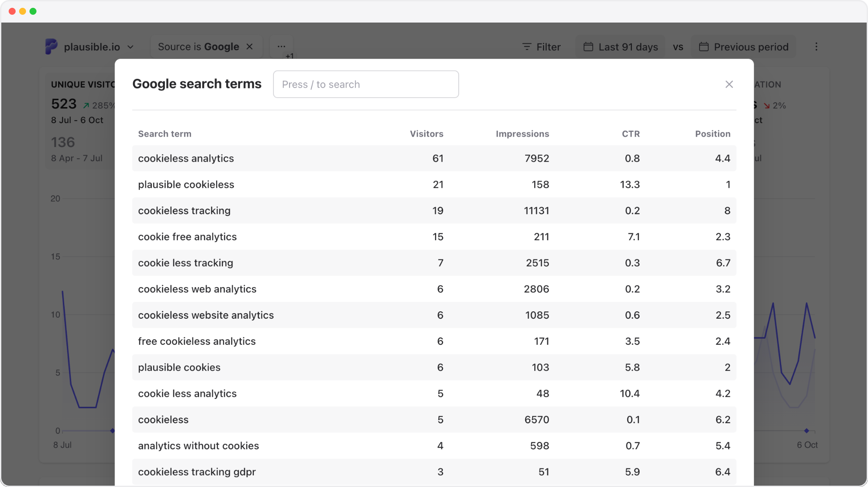The image size is (868, 487).
Task: Select the free cookieless analytics row
Action: (434, 341)
